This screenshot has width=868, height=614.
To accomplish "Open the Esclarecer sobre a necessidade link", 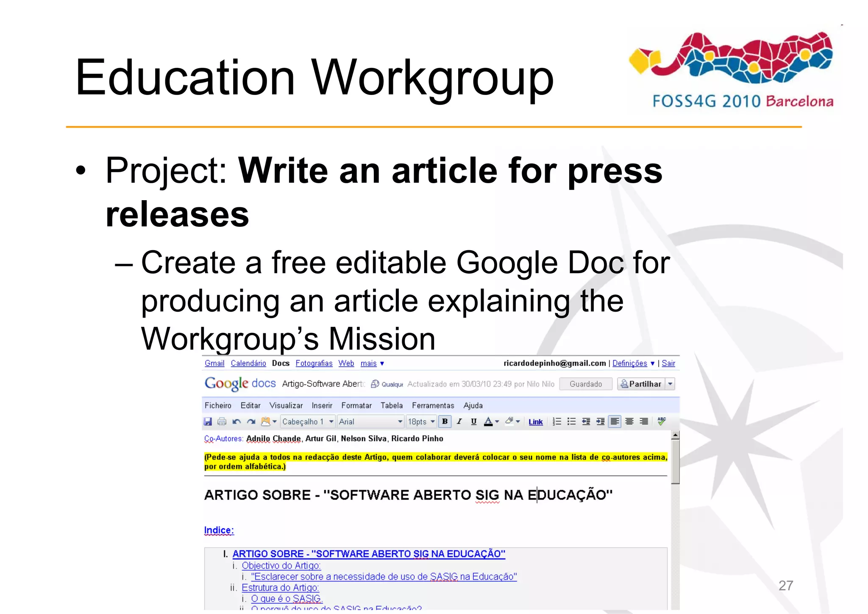I will (x=384, y=577).
